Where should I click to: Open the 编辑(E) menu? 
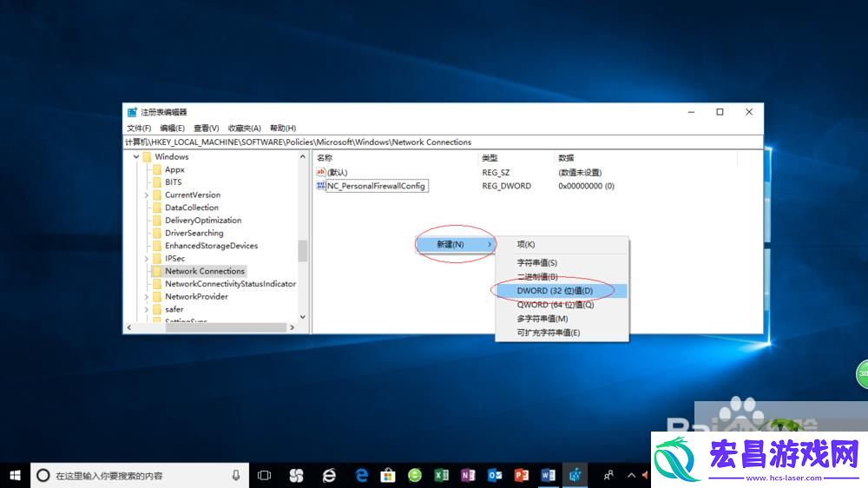(172, 128)
